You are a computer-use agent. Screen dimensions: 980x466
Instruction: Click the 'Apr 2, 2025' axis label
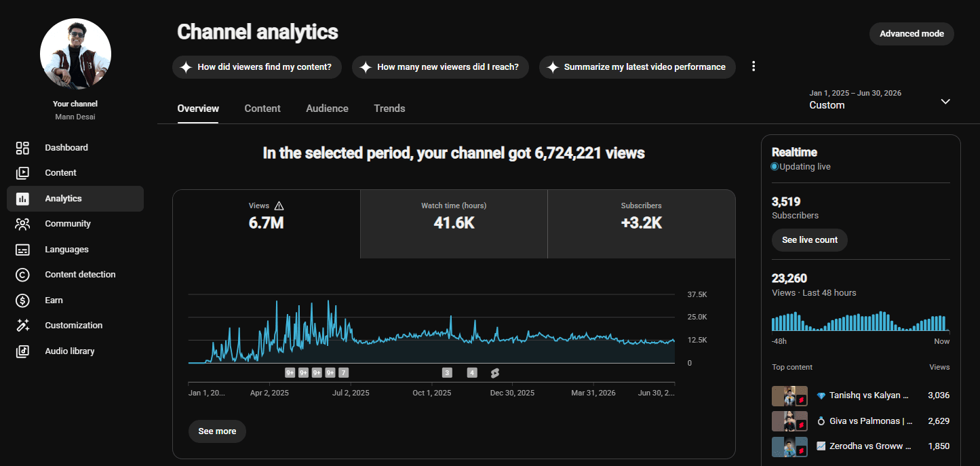[x=269, y=393]
